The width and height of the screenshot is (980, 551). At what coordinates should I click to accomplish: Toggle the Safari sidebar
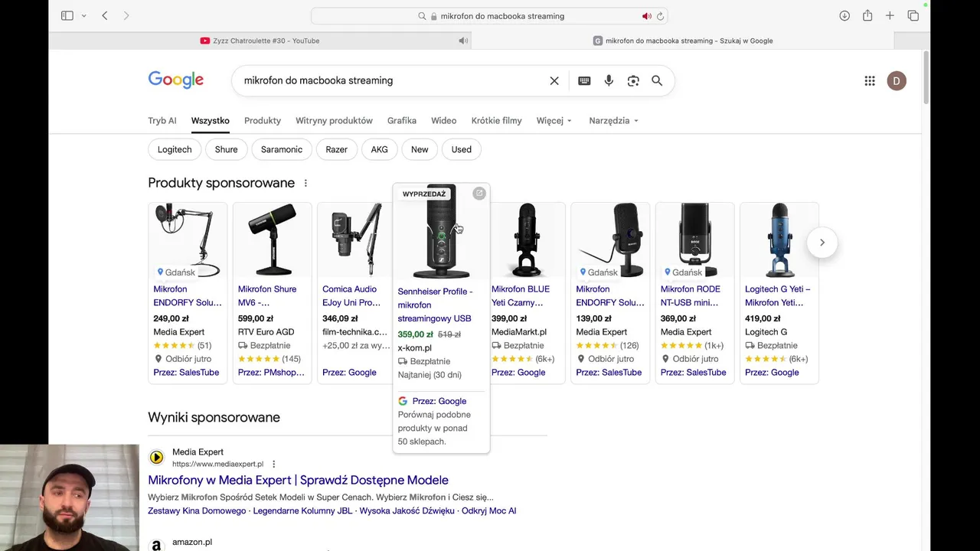coord(67,15)
